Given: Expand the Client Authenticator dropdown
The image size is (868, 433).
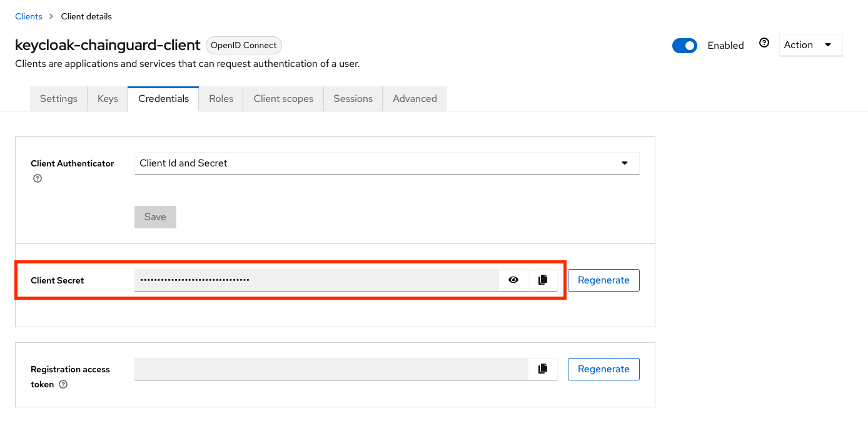Looking at the screenshot, I should (x=623, y=163).
